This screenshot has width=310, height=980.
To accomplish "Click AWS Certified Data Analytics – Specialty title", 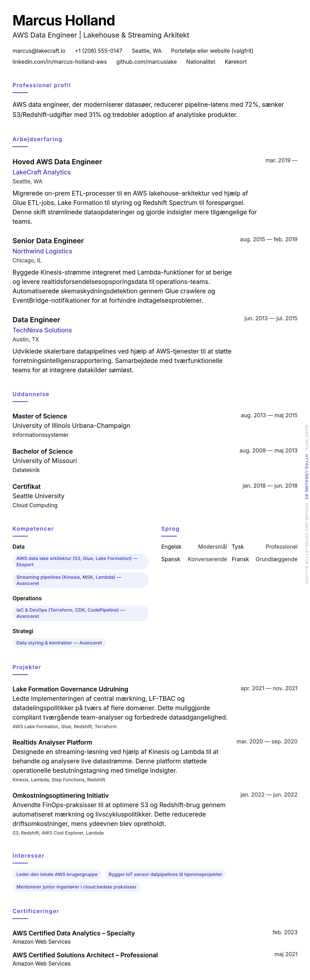I will (74, 933).
